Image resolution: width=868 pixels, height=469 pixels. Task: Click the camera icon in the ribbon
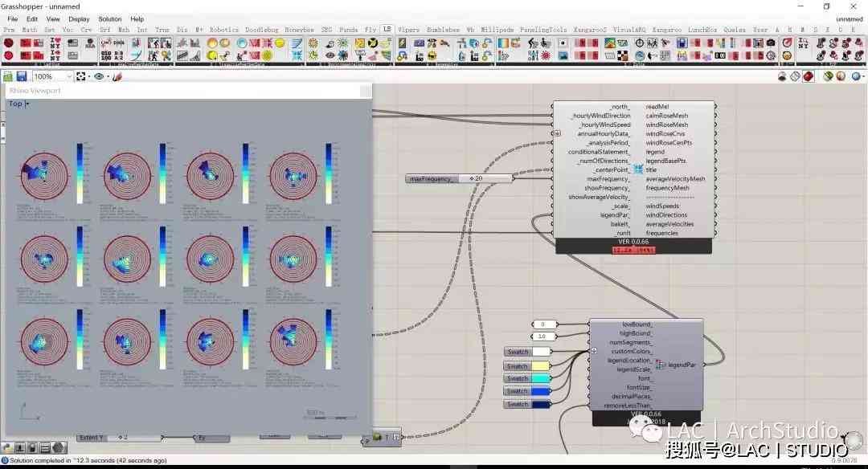click(771, 43)
